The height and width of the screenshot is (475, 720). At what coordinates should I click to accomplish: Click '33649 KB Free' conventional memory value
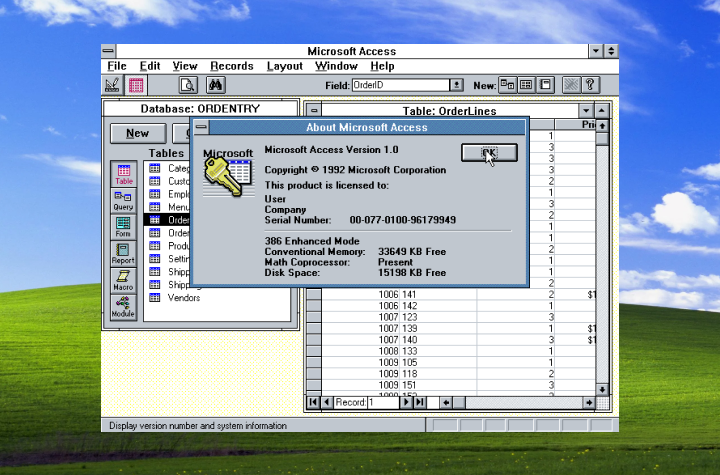point(412,252)
